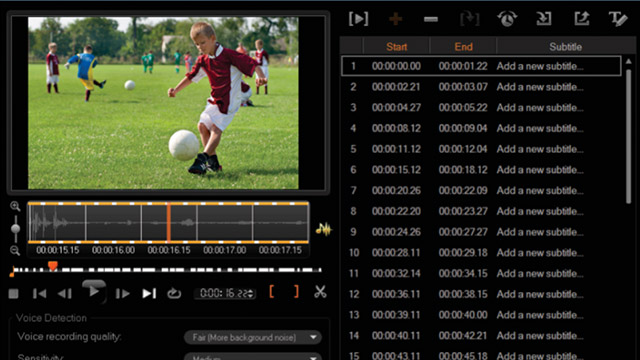Edit subtitle text in row 9
Image resolution: width=640 pixels, height=360 pixels.
coord(540,232)
